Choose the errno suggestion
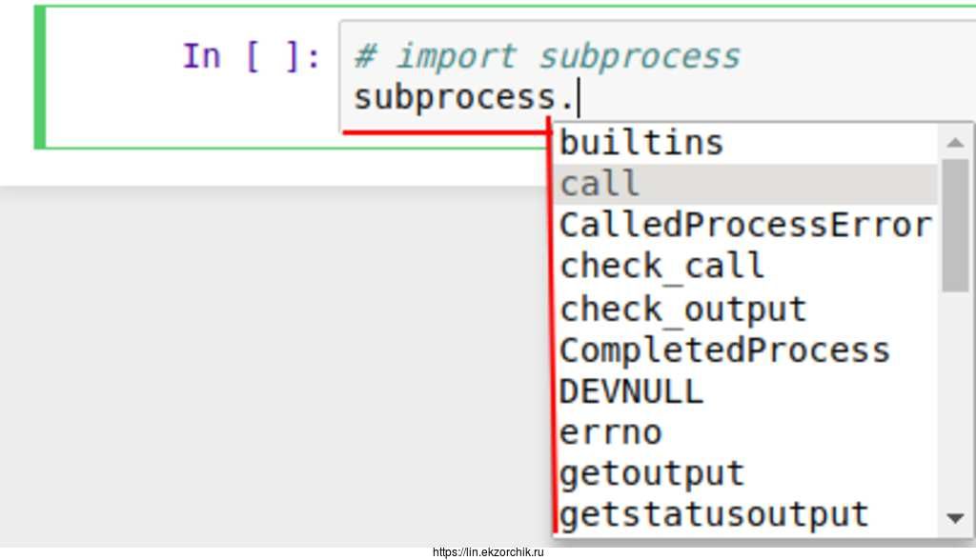 point(610,432)
